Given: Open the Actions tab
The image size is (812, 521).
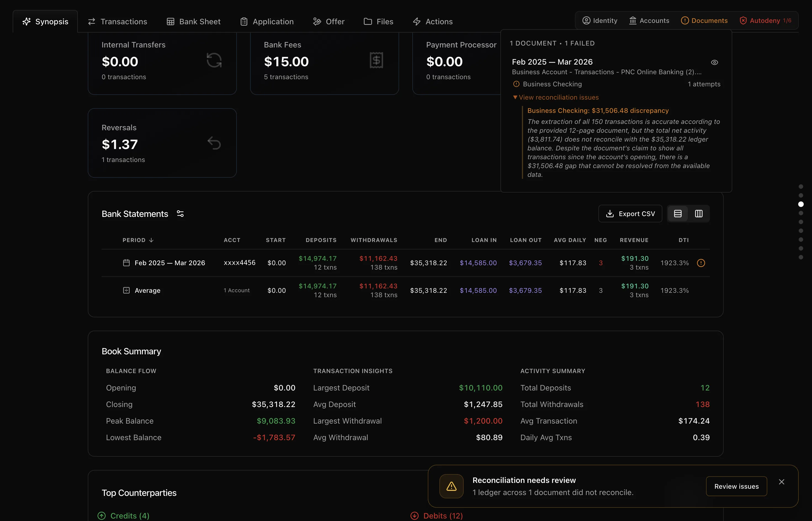Looking at the screenshot, I should 432,21.
